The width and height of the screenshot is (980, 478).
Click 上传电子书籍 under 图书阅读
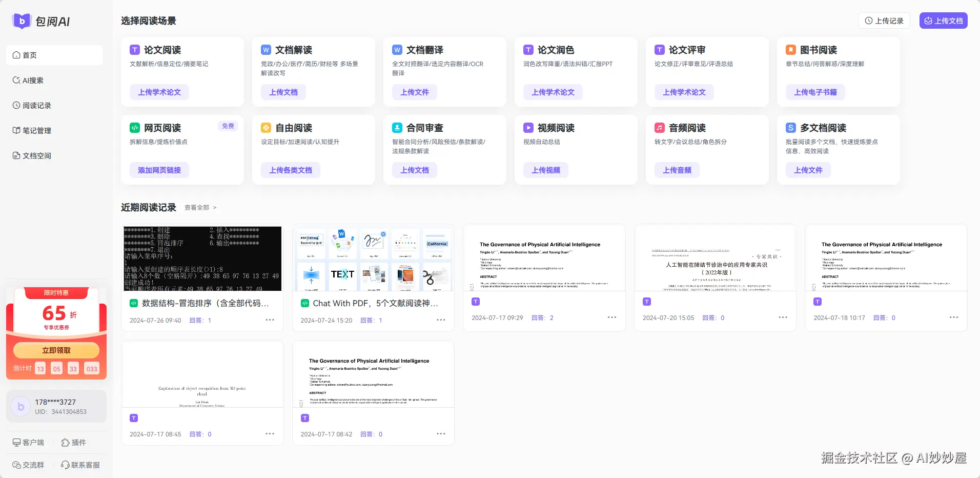click(x=815, y=92)
